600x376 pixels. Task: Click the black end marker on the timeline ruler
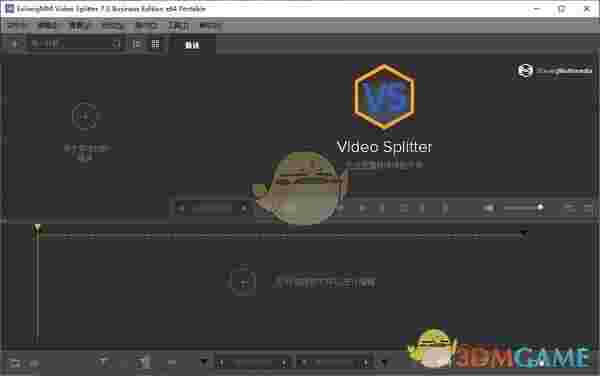click(x=523, y=233)
